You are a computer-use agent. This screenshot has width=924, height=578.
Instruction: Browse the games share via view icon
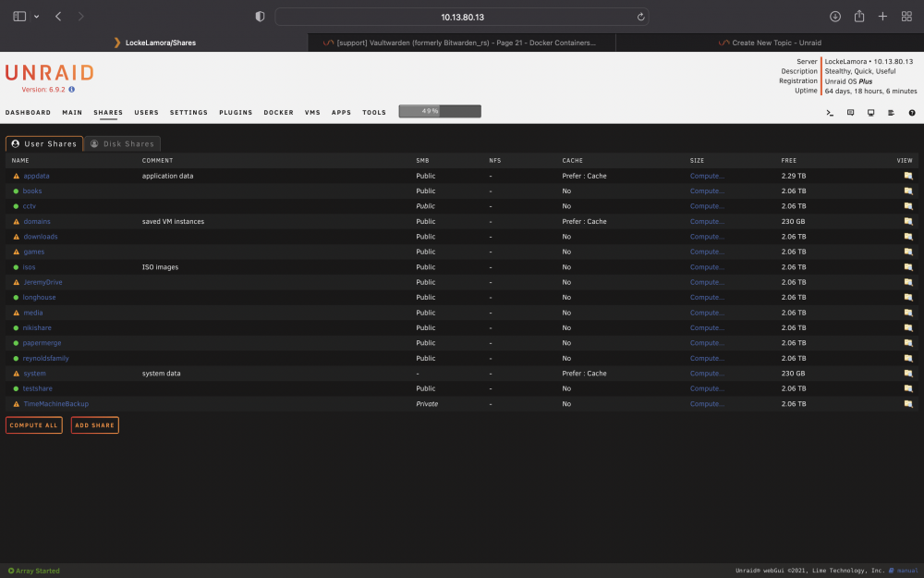908,252
